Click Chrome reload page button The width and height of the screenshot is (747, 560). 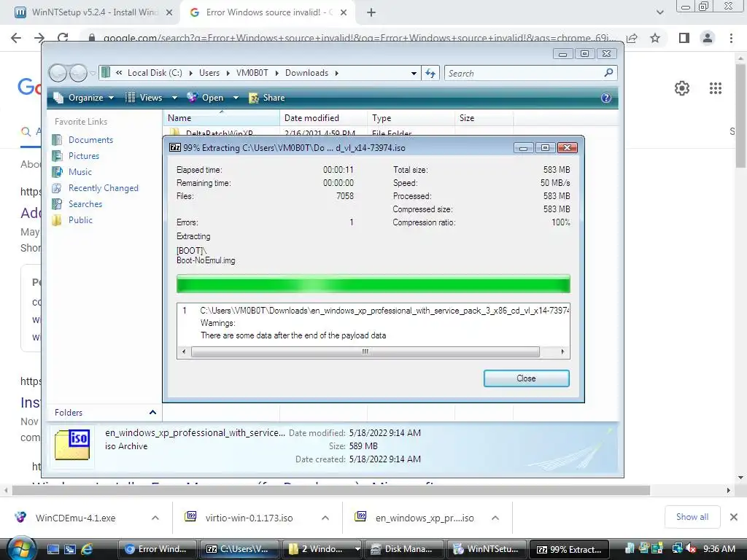click(63, 38)
